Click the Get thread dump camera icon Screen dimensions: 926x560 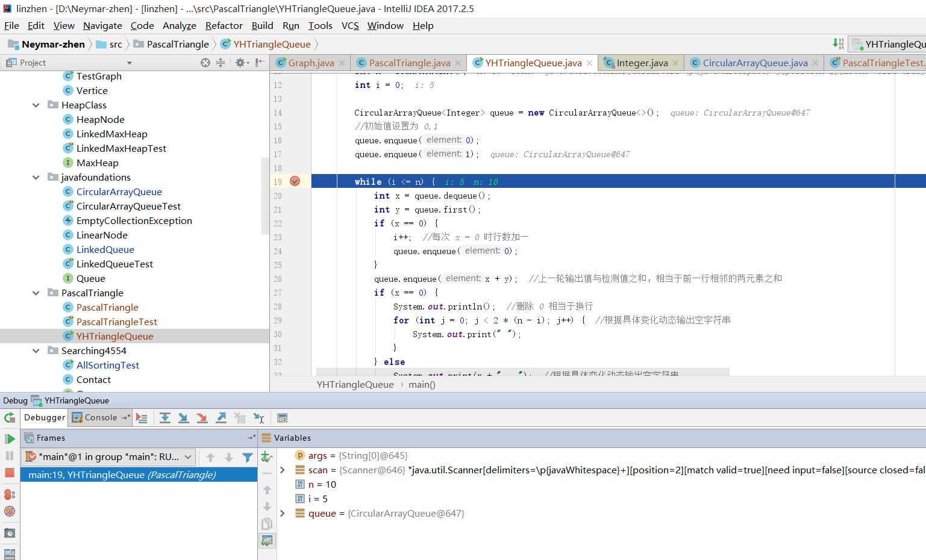pyautogui.click(x=10, y=533)
